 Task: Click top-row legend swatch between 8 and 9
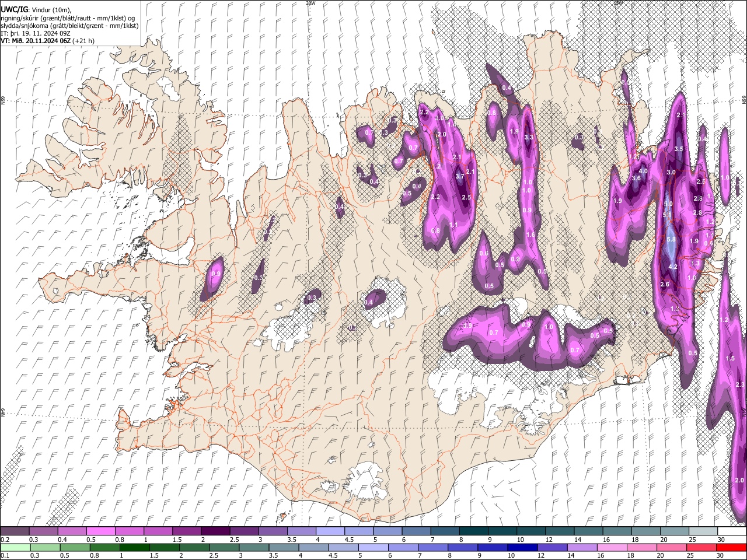pyautogui.click(x=473, y=531)
